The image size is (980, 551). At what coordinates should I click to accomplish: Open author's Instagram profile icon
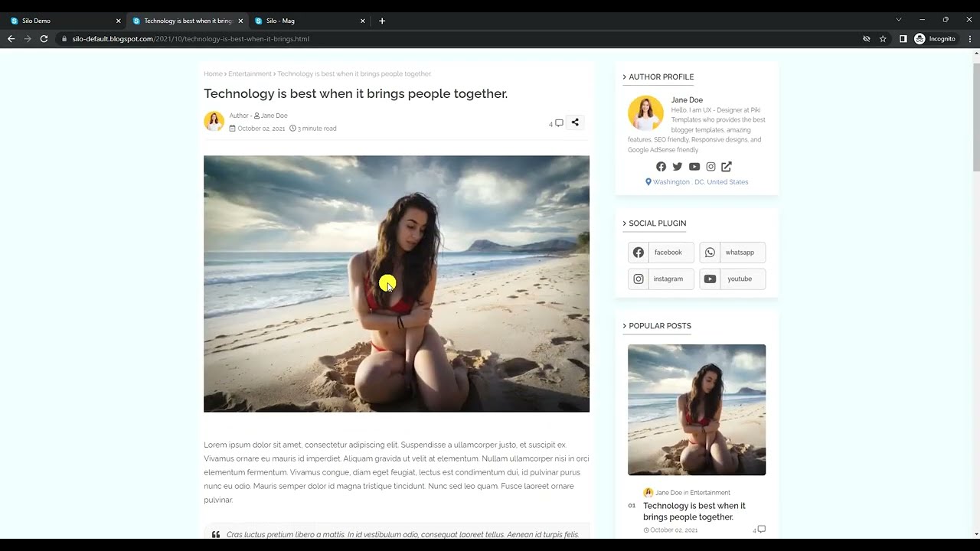coord(710,167)
